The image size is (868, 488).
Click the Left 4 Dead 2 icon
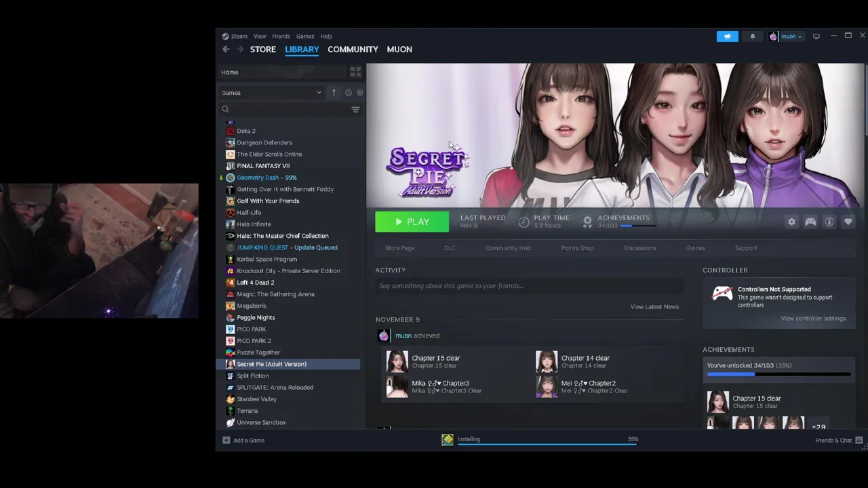[231, 283]
